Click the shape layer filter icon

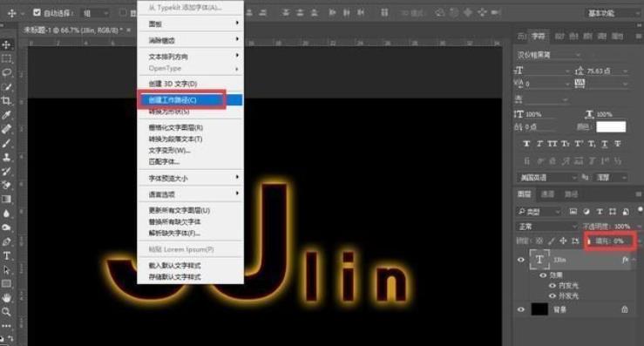tap(613, 212)
